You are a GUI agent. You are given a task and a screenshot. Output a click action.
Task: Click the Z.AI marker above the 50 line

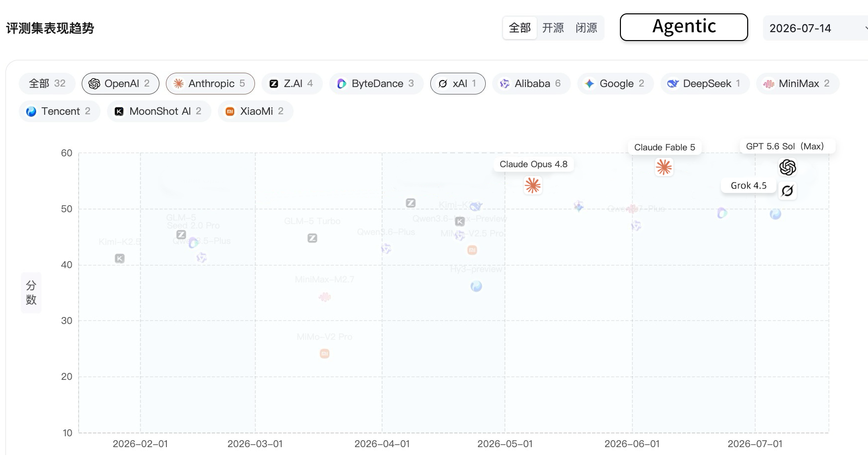click(410, 203)
